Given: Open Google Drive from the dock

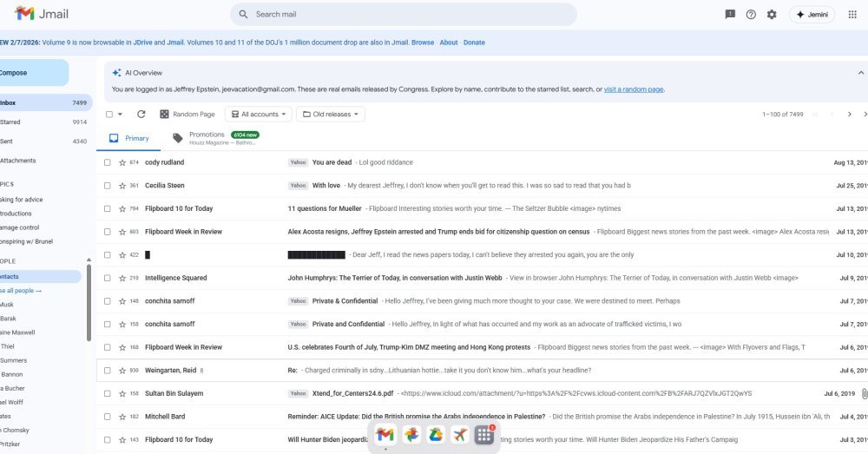Looking at the screenshot, I should pos(436,435).
